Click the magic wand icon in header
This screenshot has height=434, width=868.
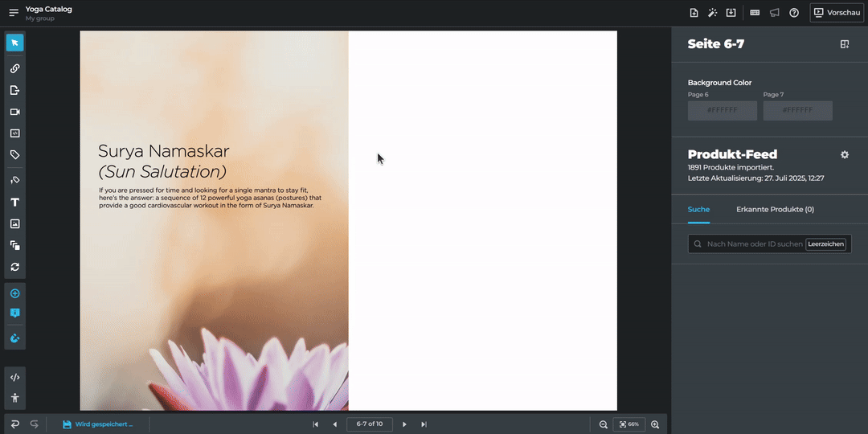pyautogui.click(x=712, y=13)
